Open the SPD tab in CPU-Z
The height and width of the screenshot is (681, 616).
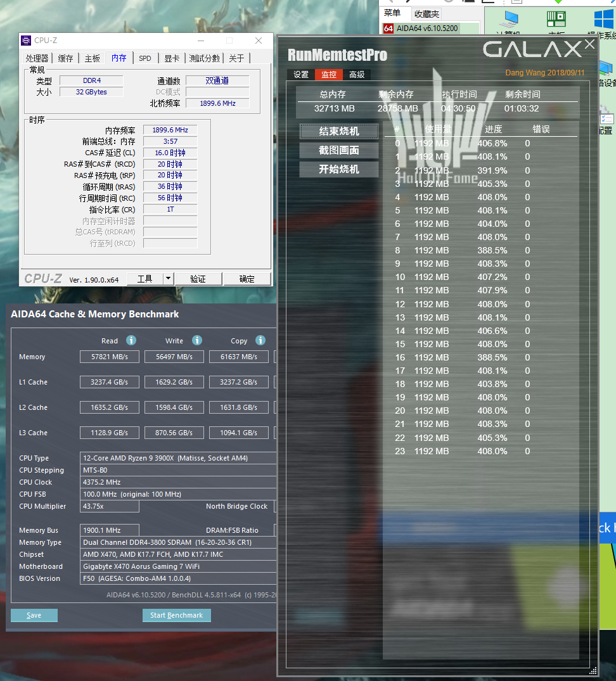[145, 58]
